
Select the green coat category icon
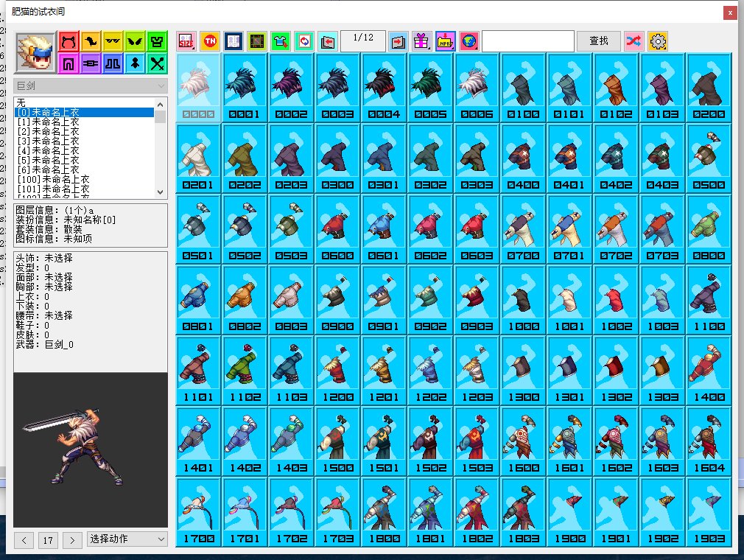pyautogui.click(x=158, y=41)
